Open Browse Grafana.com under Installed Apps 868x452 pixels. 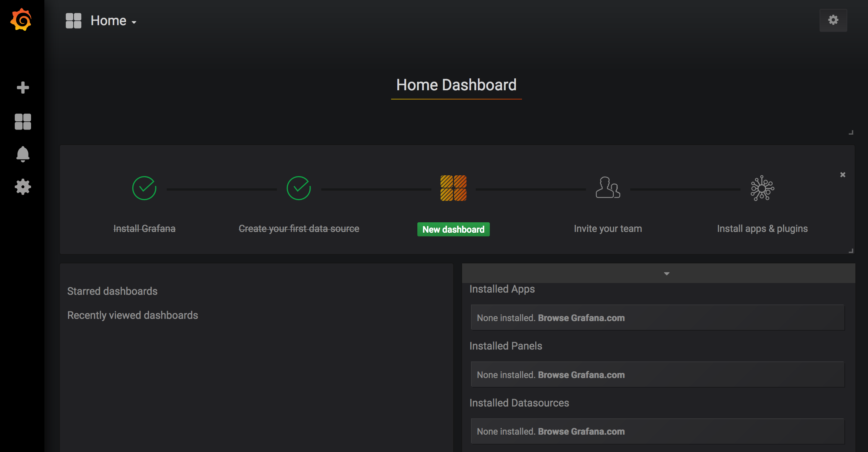click(581, 318)
